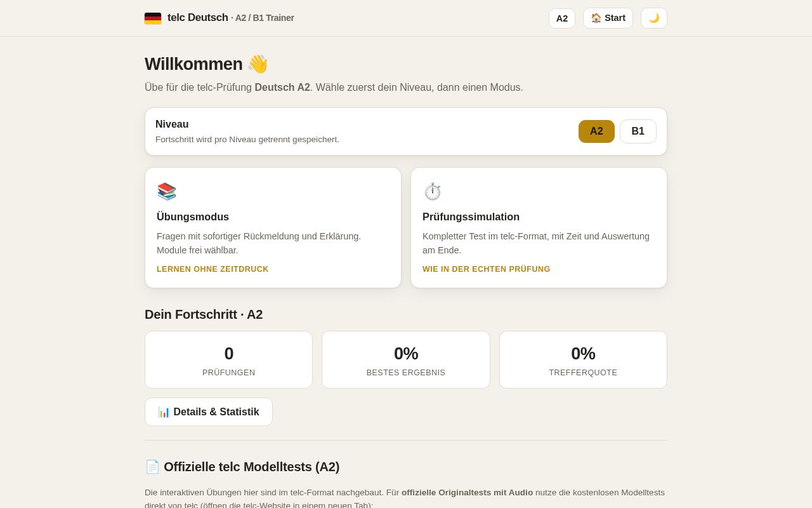Click the telc Deutsch title in the header
This screenshot has height=508, width=812.
coord(198,18)
